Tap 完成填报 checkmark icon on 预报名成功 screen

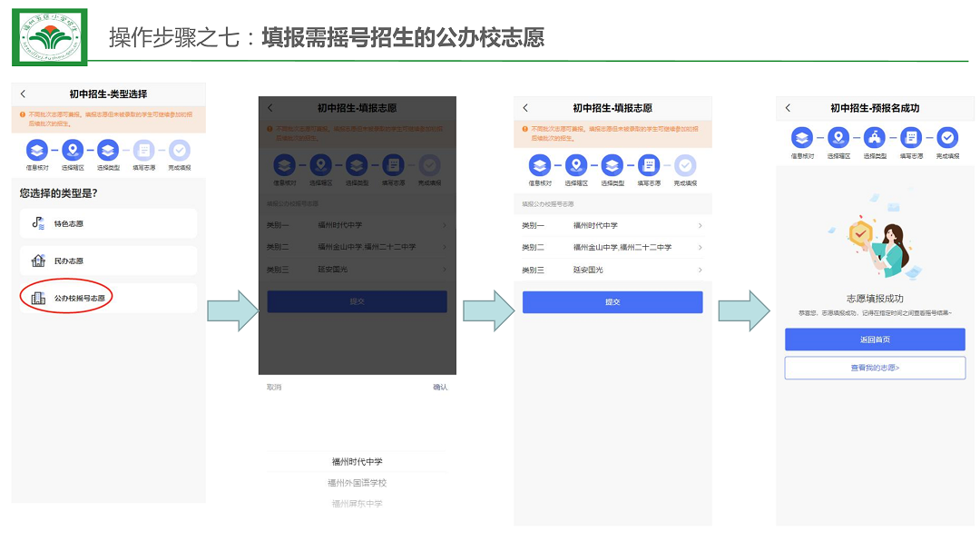pyautogui.click(x=947, y=138)
